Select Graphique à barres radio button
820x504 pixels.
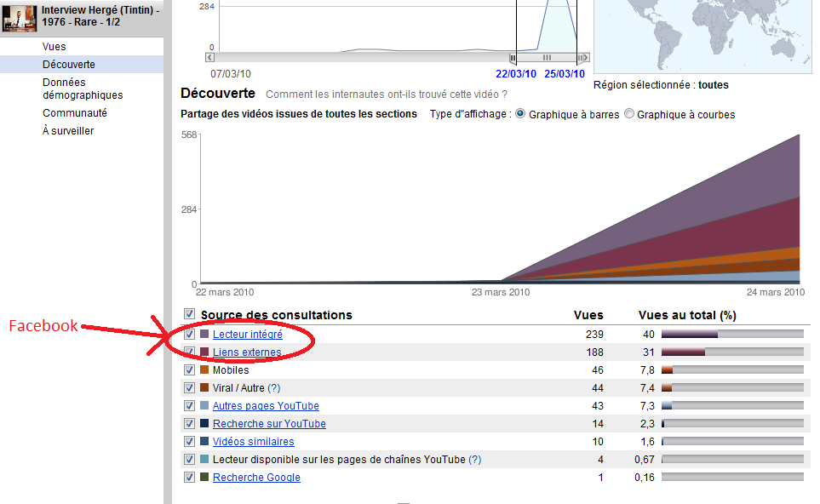[x=520, y=113]
